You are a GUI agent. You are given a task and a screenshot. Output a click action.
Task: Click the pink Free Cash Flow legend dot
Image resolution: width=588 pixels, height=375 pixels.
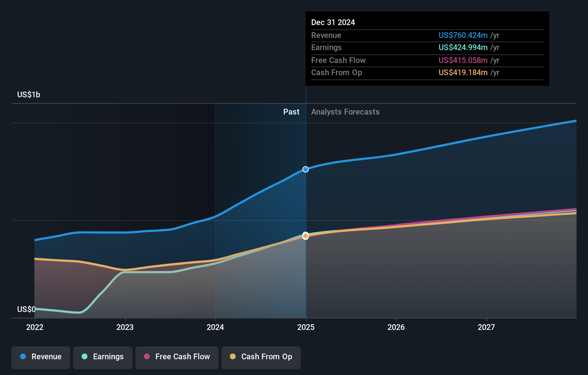coord(147,356)
